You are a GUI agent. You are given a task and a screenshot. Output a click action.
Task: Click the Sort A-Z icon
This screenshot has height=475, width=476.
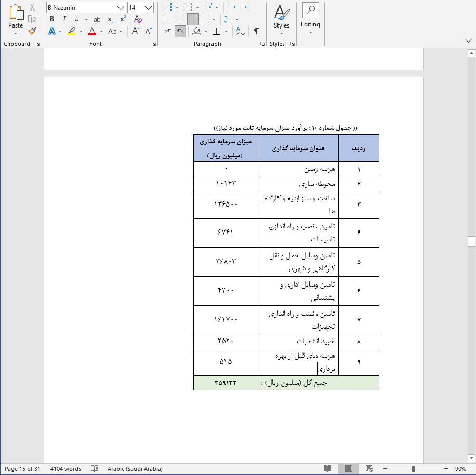click(240, 31)
